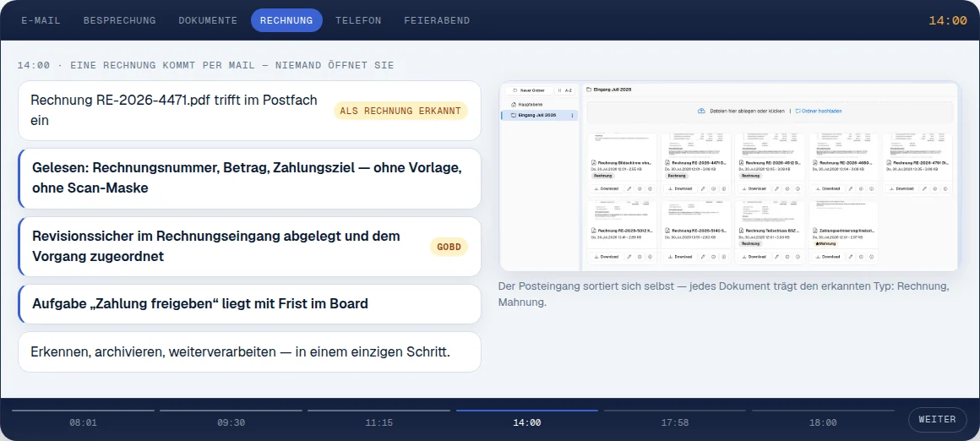Click the pencil edit icon on 'Rechnung RE-2026-5012'
Screen dimensions: 980x441
click(629, 257)
